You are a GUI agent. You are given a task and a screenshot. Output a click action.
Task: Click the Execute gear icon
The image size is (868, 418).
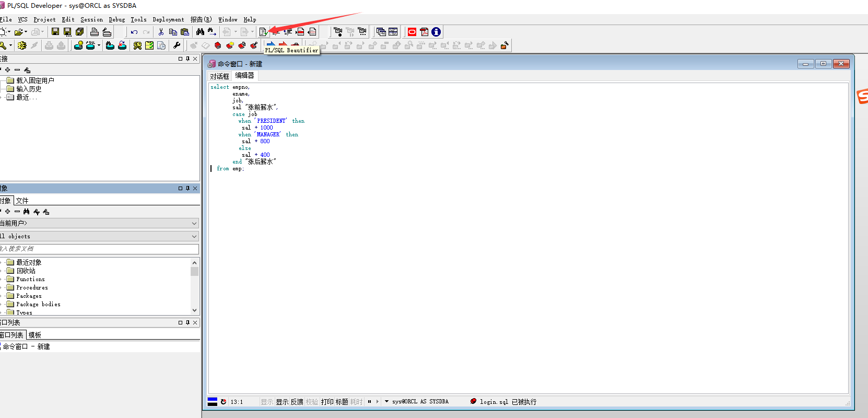[22, 45]
